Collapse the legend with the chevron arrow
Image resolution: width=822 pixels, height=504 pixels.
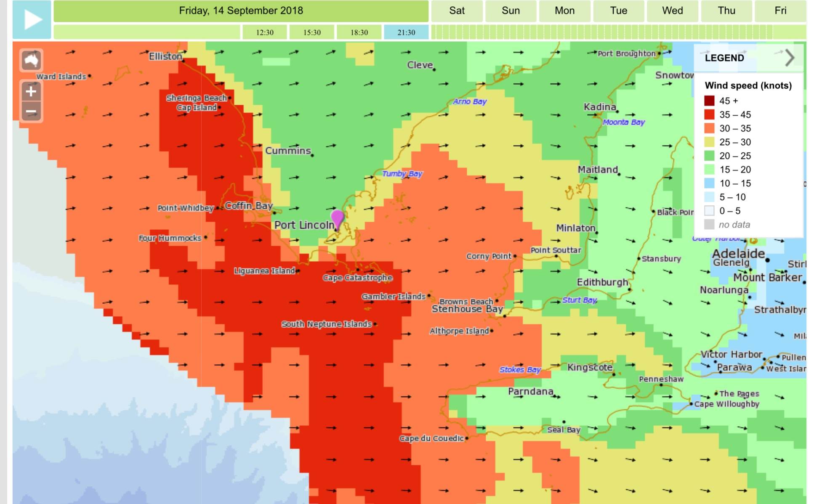(x=789, y=58)
